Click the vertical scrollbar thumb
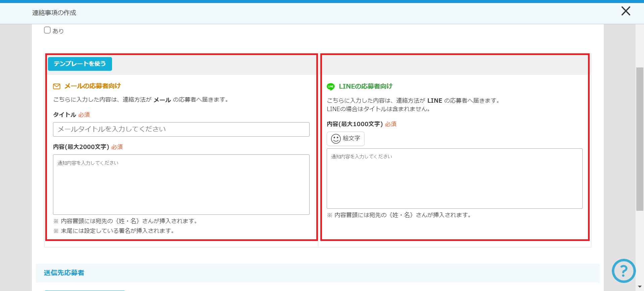 point(640,139)
